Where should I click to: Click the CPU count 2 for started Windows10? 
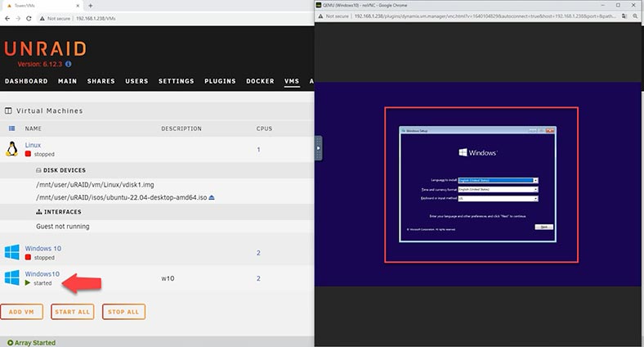258,278
